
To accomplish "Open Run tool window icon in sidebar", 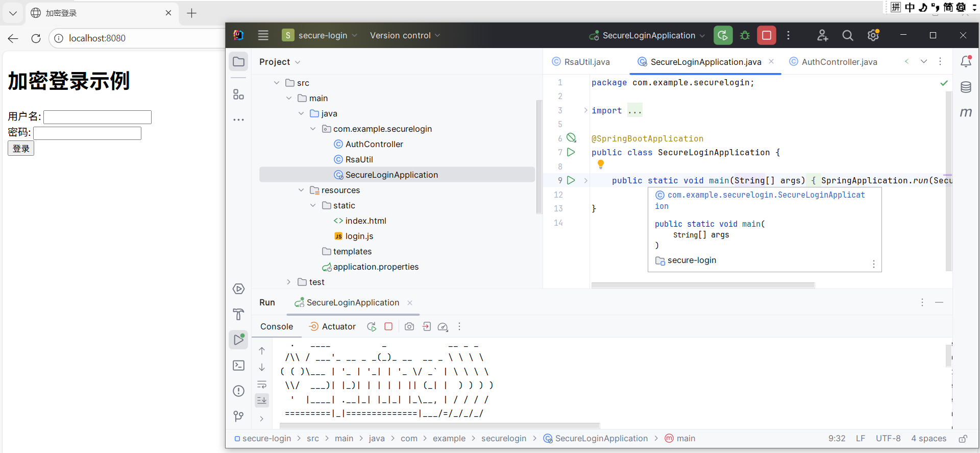I will point(238,340).
